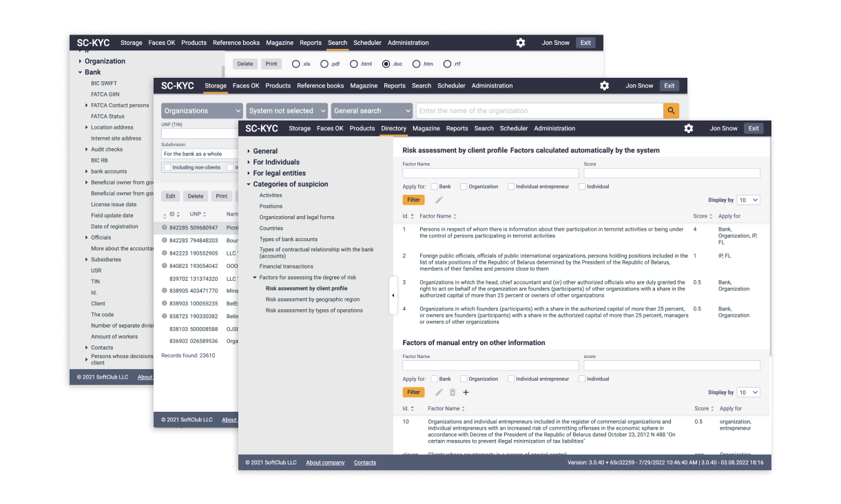The image size is (841, 504).
Task: Check Individual entrepreneur in the top filter
Action: (x=511, y=187)
